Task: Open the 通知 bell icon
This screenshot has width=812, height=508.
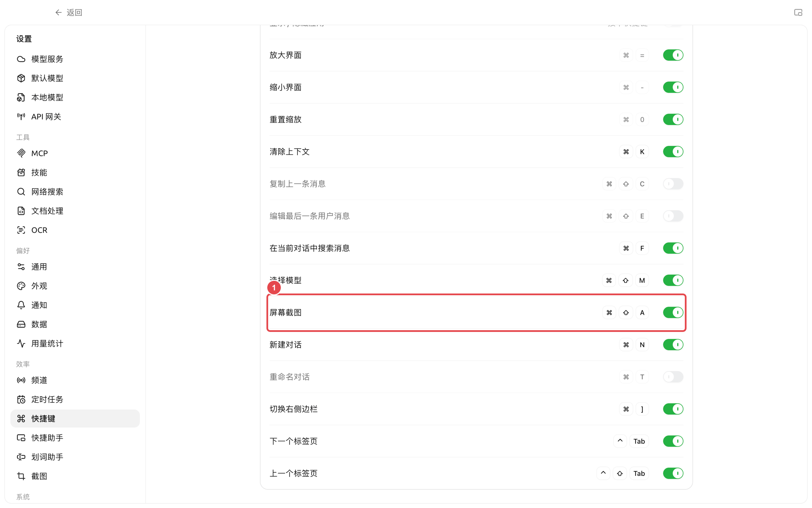Action: (x=21, y=305)
